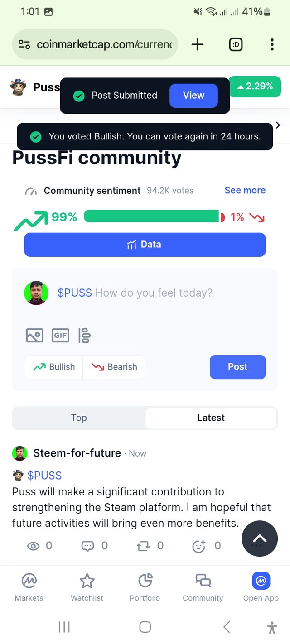This screenshot has width=290, height=644.
Task: Expand the Data chart button
Action: [145, 245]
